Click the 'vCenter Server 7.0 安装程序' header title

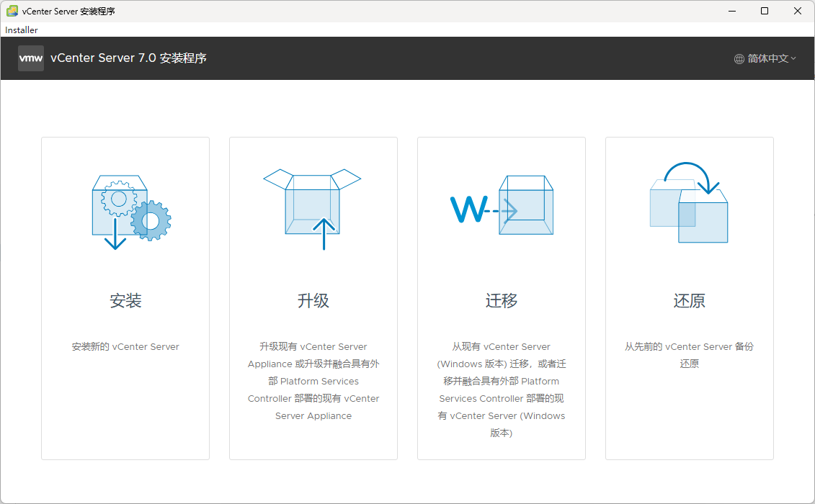coord(129,58)
